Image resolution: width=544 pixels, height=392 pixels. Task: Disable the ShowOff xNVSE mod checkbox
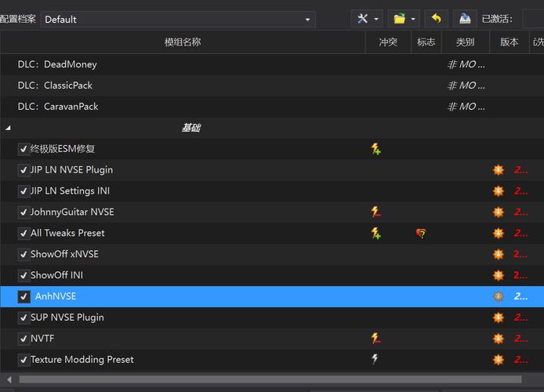[24, 255]
